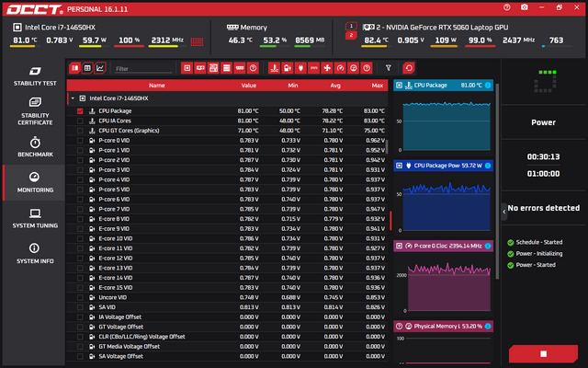
Task: Open help using the title bar question icon
Action: 506,7
